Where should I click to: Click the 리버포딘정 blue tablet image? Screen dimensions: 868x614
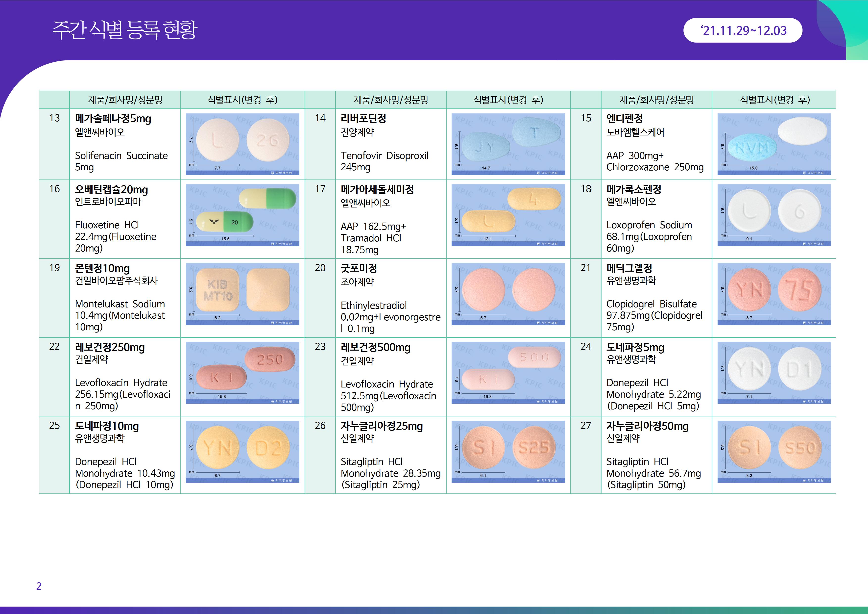(508, 144)
